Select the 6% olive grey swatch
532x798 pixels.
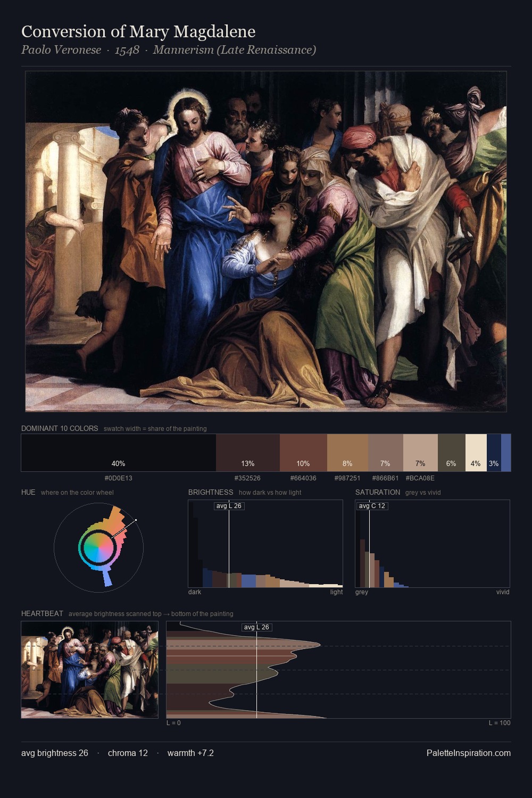(452, 453)
